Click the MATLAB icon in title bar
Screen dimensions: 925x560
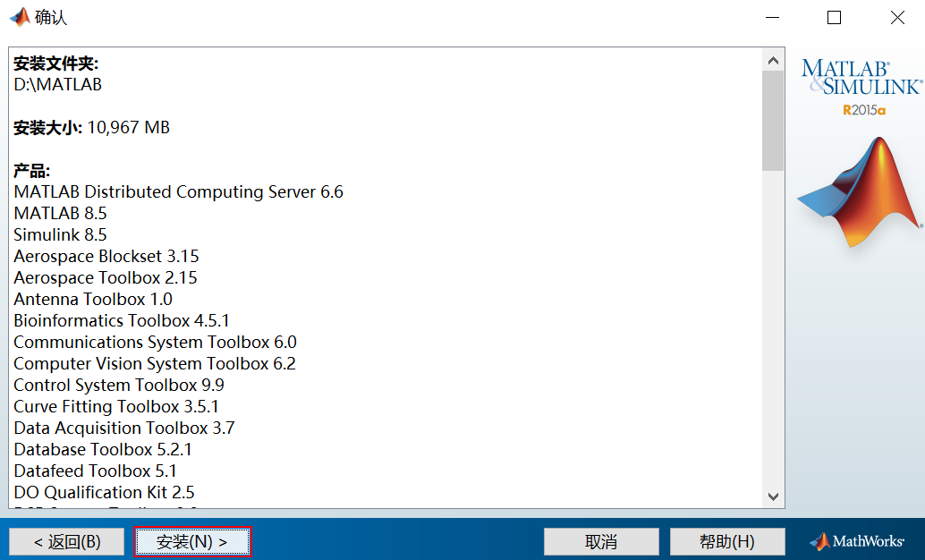pos(20,17)
